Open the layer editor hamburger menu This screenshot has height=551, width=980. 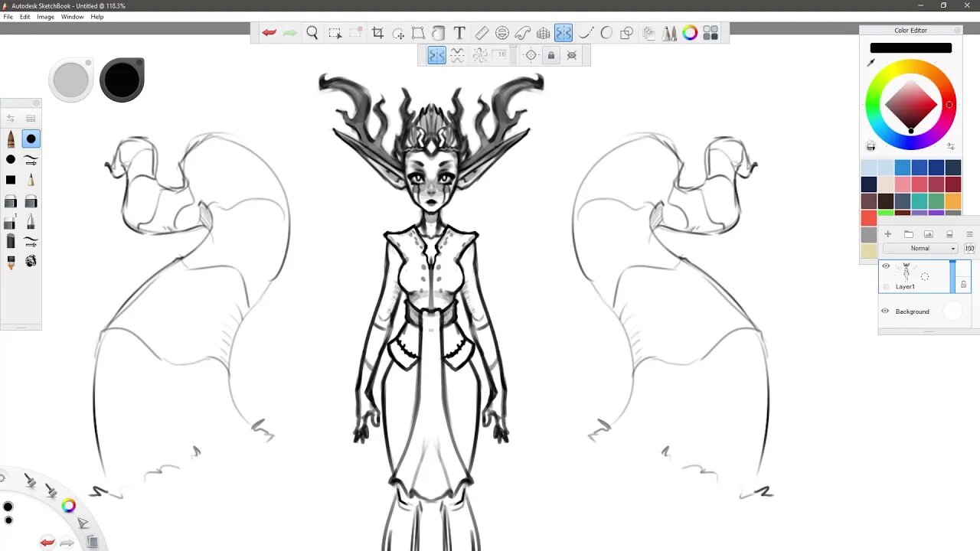[969, 234]
